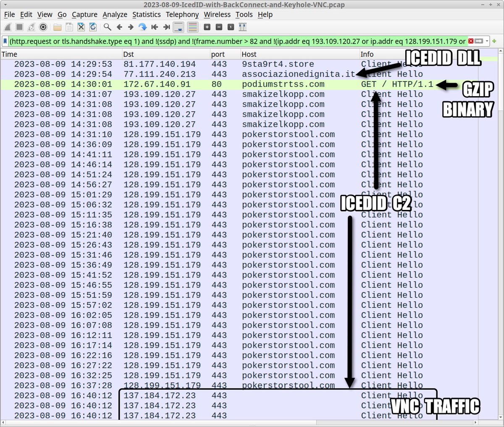Viewport: 504px width, 427px height.
Task: Open the View menu
Action: [x=45, y=14]
